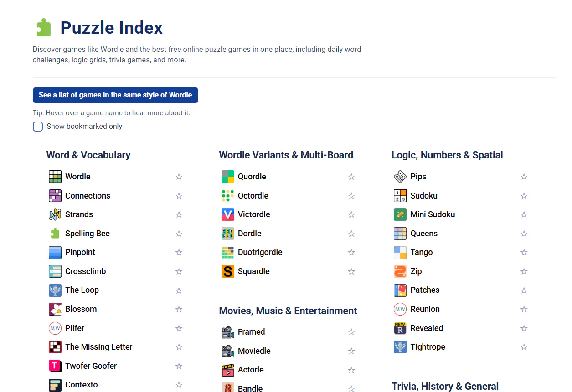Open the Duotrigordle link
Image resolution: width=572 pixels, height=392 pixels.
(260, 252)
